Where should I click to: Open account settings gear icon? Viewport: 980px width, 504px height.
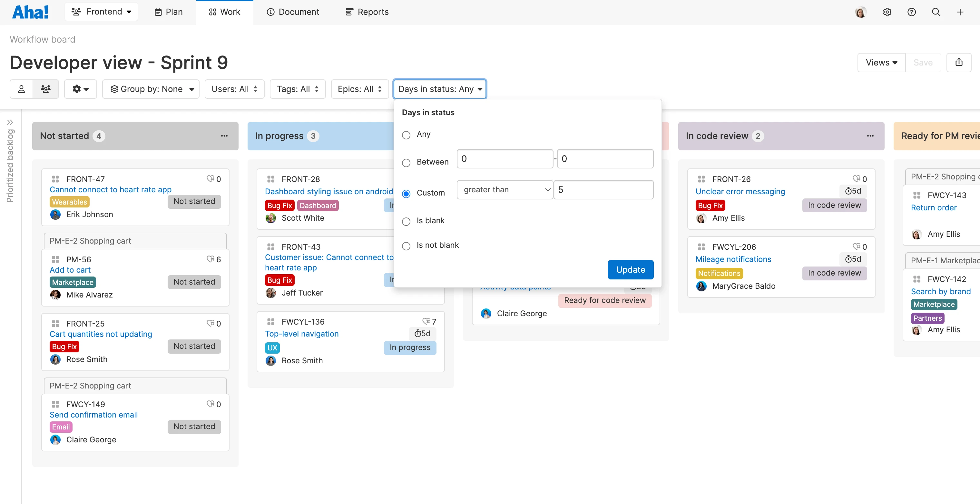pyautogui.click(x=887, y=12)
